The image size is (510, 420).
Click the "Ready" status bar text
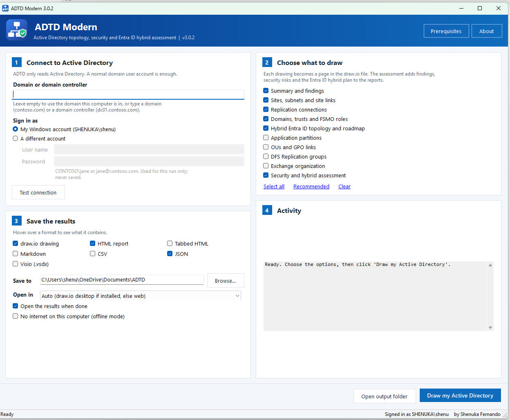pyautogui.click(x=7, y=414)
